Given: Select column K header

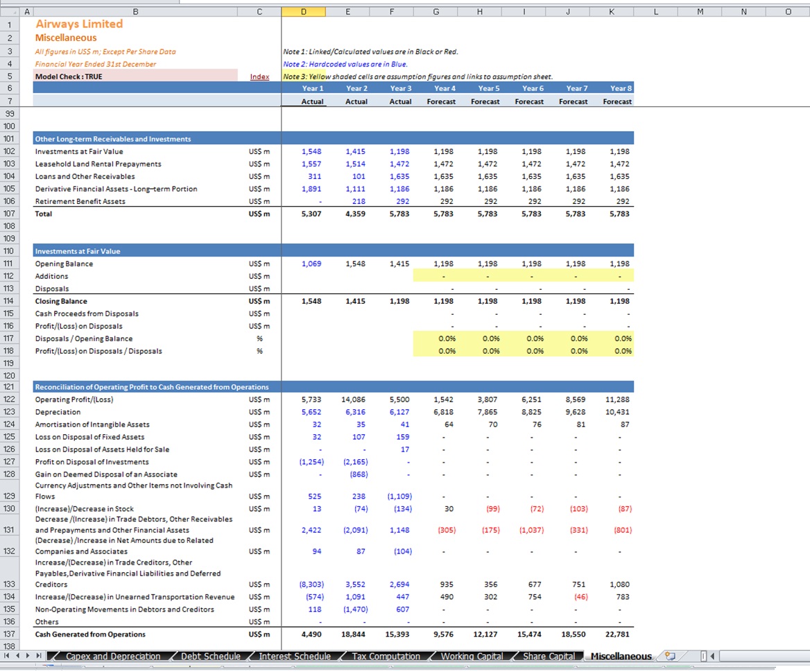Looking at the screenshot, I should click(612, 11).
